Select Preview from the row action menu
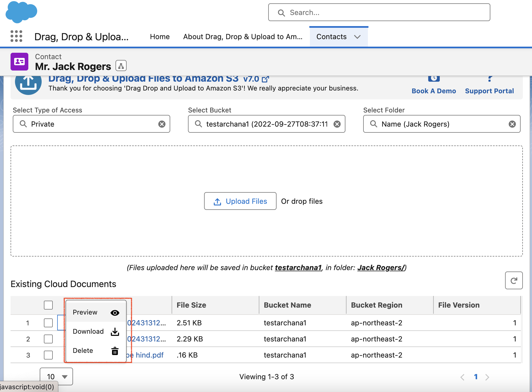This screenshot has height=392, width=532. click(96, 312)
